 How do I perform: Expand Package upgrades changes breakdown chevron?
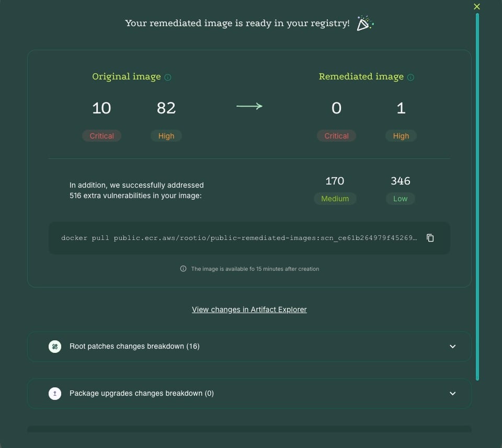coord(453,393)
